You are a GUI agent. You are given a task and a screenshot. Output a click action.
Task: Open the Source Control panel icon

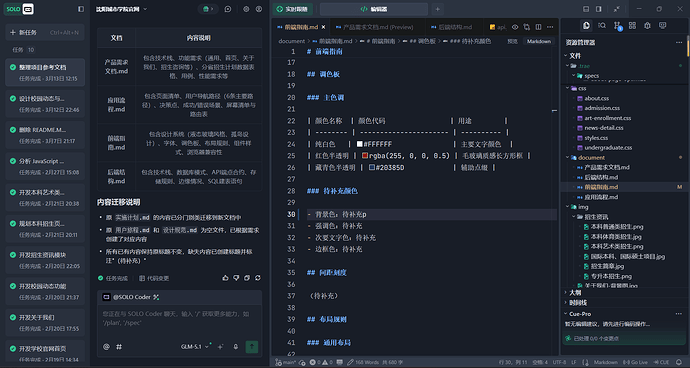[617, 26]
